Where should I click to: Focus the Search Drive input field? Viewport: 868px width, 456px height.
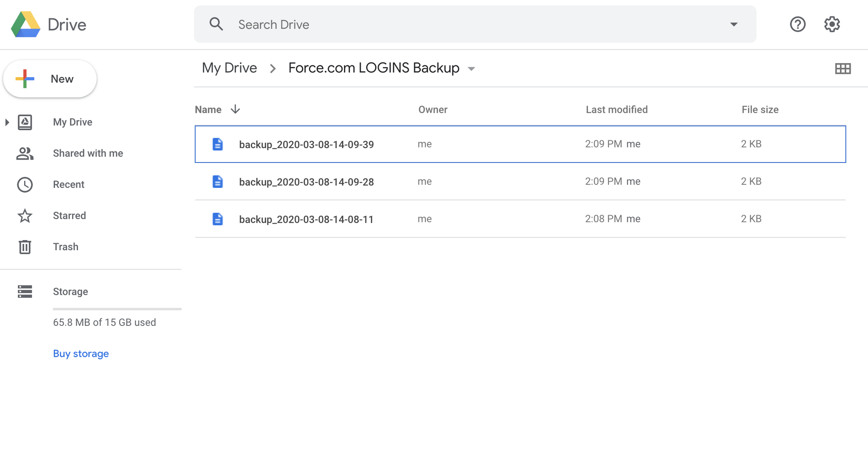(x=475, y=24)
